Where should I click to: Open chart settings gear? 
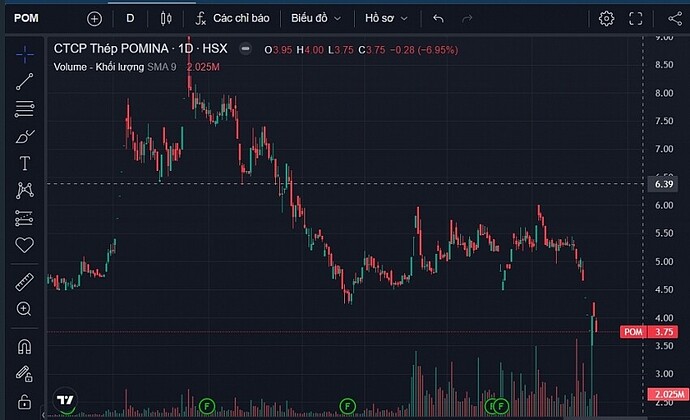click(606, 18)
